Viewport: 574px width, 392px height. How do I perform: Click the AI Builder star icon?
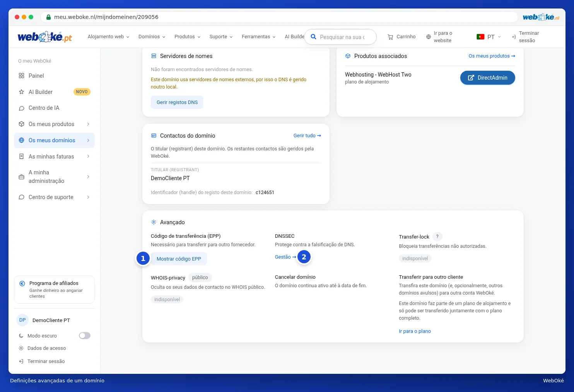click(x=21, y=92)
